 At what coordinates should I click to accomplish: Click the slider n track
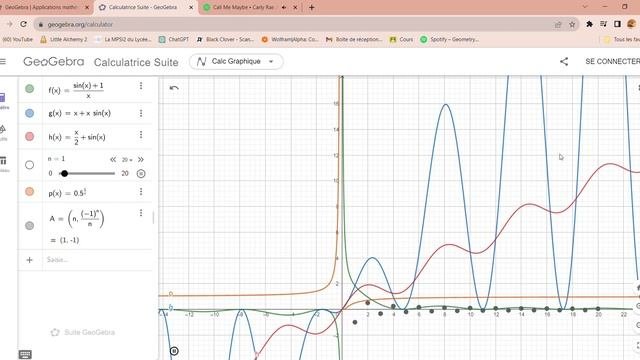87,173
